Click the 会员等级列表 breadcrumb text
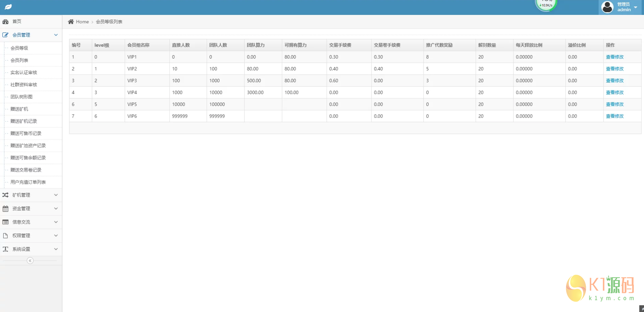Viewport: 644px width, 312px height. [109, 22]
